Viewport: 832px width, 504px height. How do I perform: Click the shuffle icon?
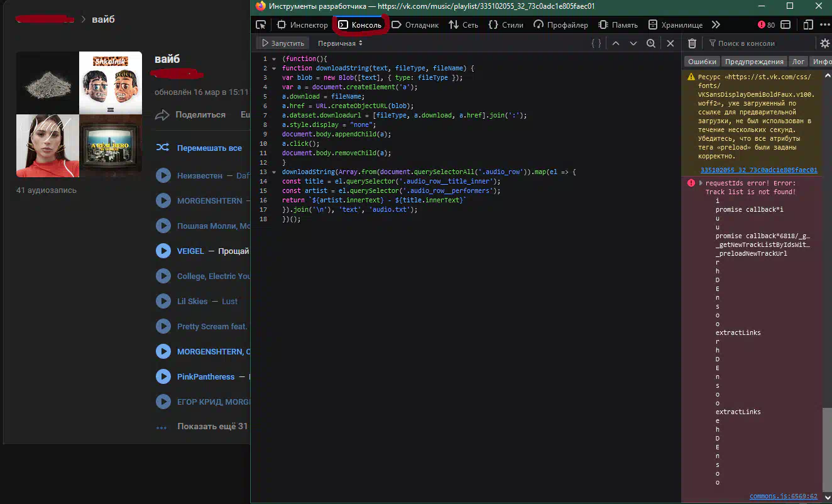pyautogui.click(x=162, y=148)
